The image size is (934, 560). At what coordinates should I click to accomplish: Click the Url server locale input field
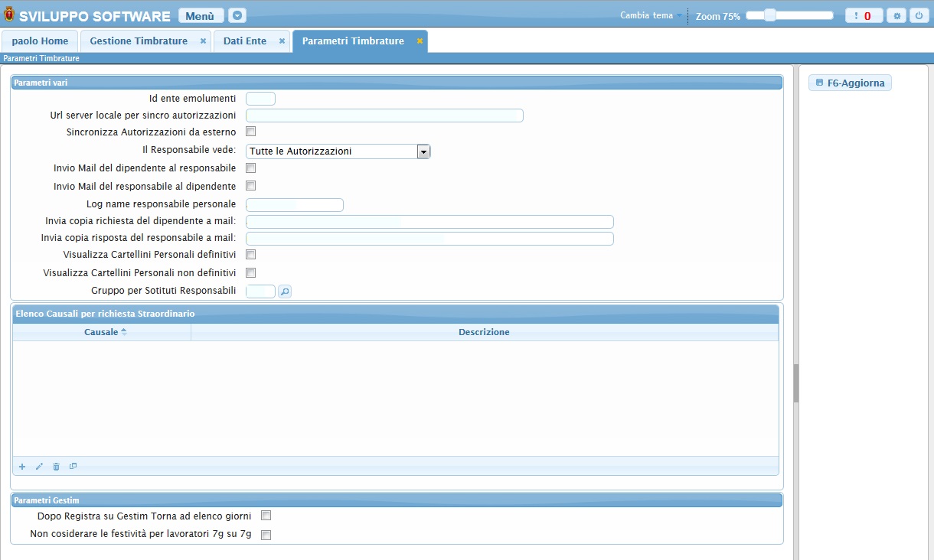pos(384,116)
